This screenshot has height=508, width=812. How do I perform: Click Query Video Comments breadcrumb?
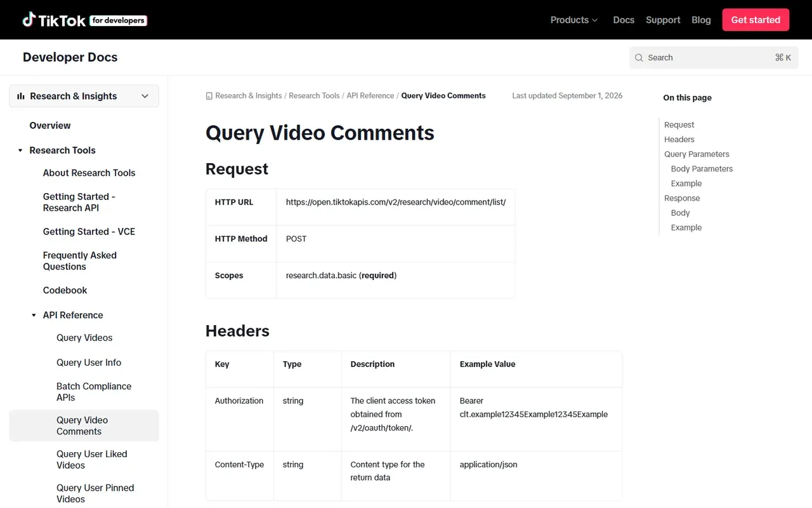[443, 96]
